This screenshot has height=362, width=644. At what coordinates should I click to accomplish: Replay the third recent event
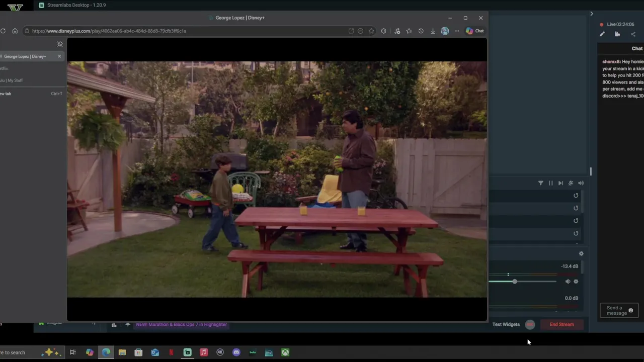[576, 221]
